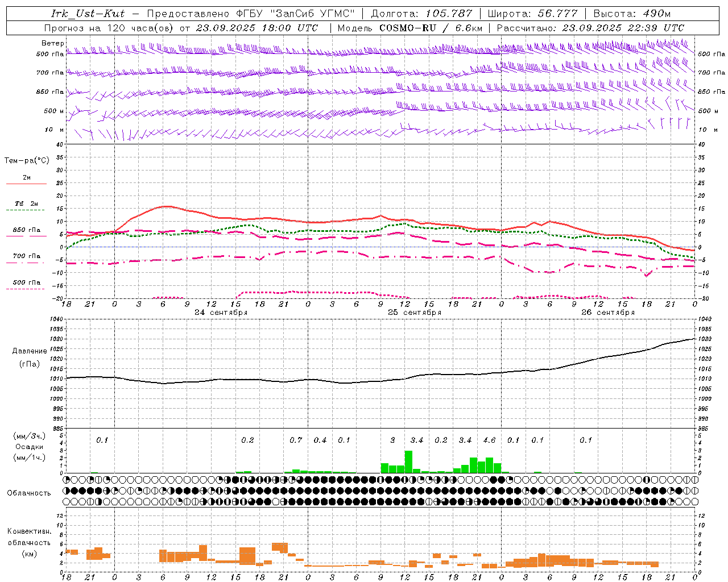Click the 0.7 three-hour precipitation value

tap(296, 440)
